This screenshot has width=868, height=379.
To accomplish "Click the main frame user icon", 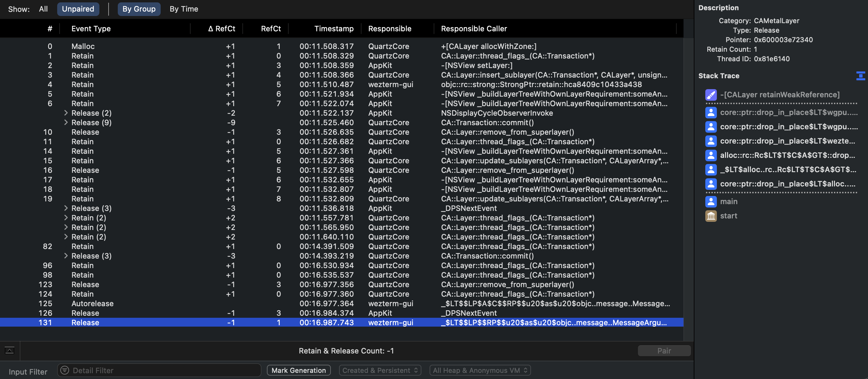I will point(711,202).
